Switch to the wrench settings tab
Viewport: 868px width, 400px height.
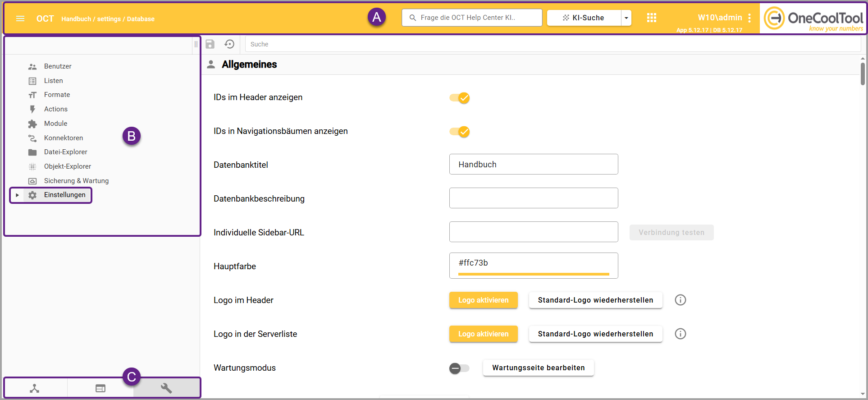pyautogui.click(x=166, y=388)
